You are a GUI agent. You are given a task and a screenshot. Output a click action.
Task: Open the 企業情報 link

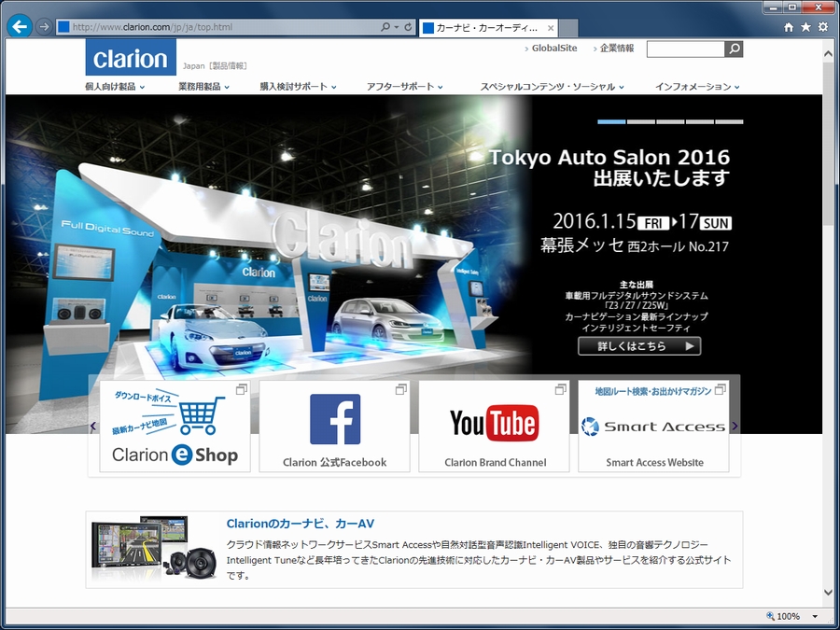pos(617,49)
